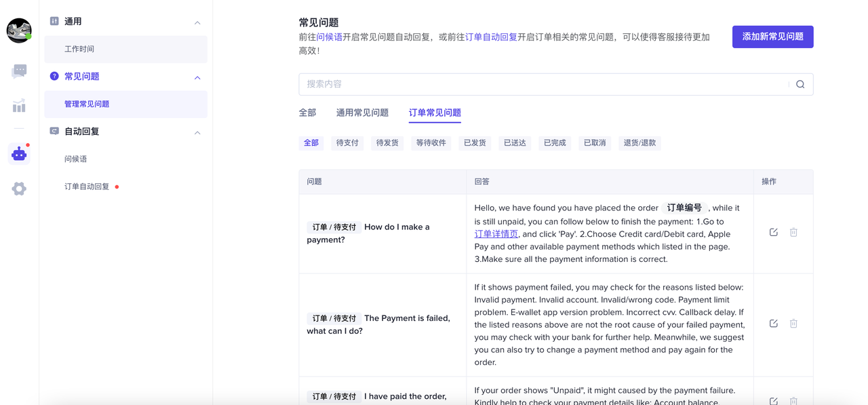The height and width of the screenshot is (405, 868).
Task: Edit 'The Payment is failed' FAQ
Action: [774, 324]
